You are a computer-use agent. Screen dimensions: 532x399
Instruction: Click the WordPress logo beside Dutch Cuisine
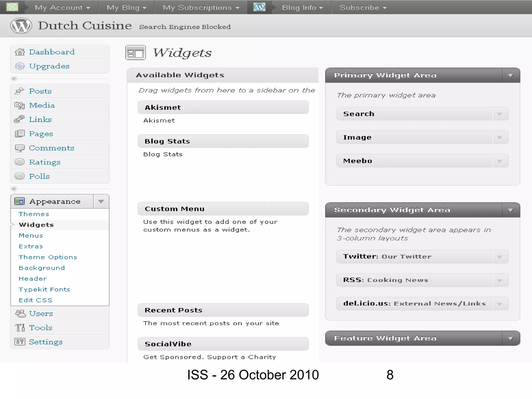click(x=21, y=26)
